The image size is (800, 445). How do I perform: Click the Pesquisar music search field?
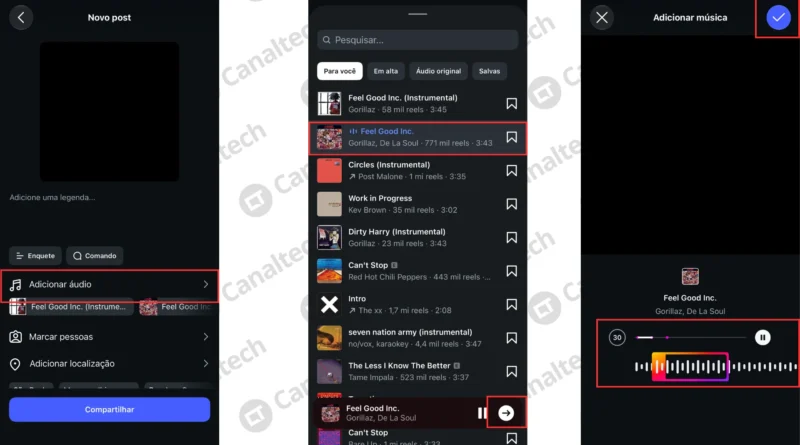[x=417, y=40]
